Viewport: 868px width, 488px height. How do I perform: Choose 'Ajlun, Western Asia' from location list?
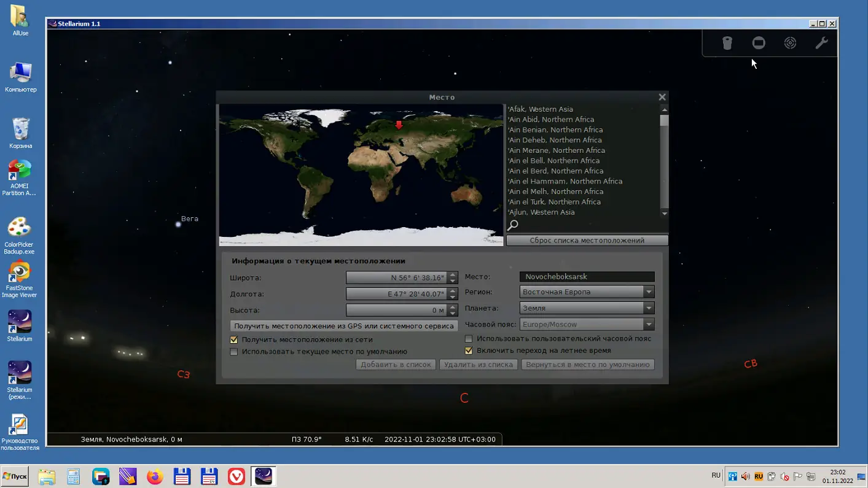coord(541,212)
